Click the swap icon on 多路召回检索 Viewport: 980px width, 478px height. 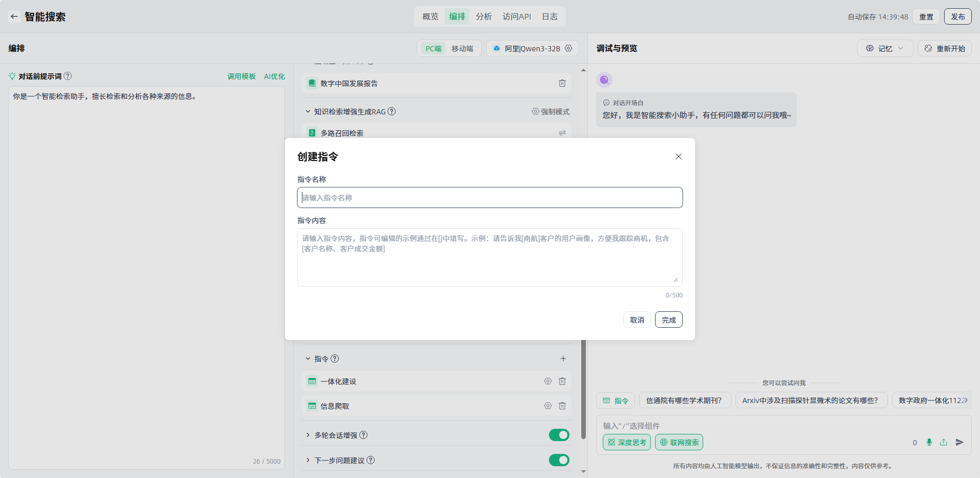[x=562, y=133]
